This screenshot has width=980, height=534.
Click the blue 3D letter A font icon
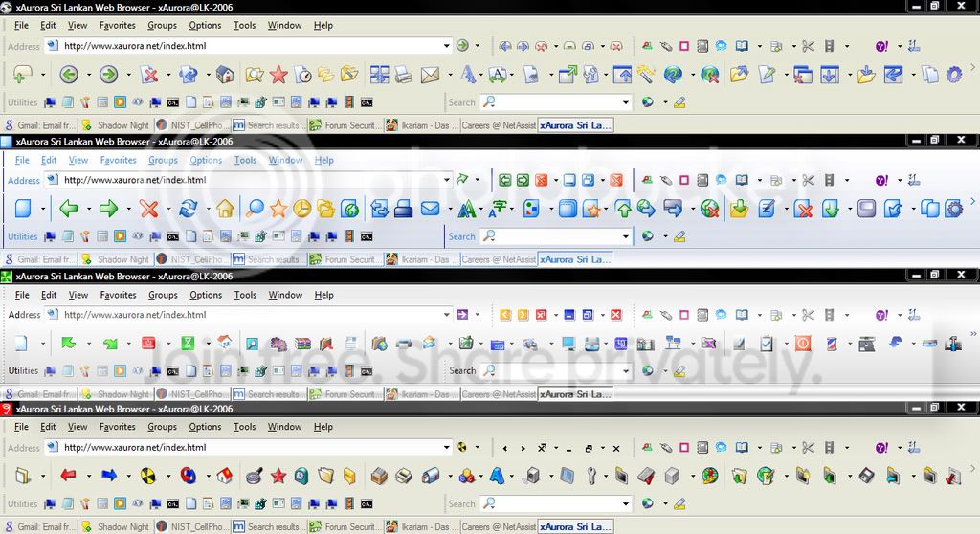497,476
